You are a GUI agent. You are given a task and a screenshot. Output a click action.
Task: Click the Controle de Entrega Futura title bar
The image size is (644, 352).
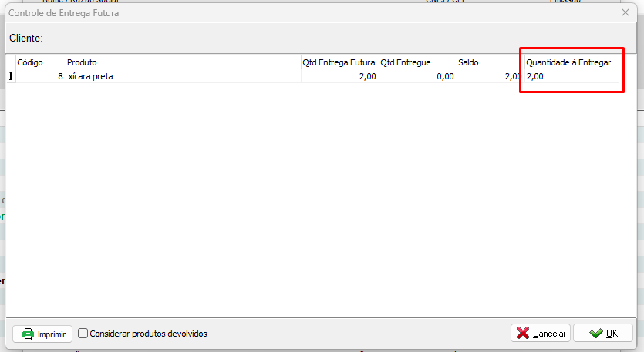pyautogui.click(x=309, y=13)
